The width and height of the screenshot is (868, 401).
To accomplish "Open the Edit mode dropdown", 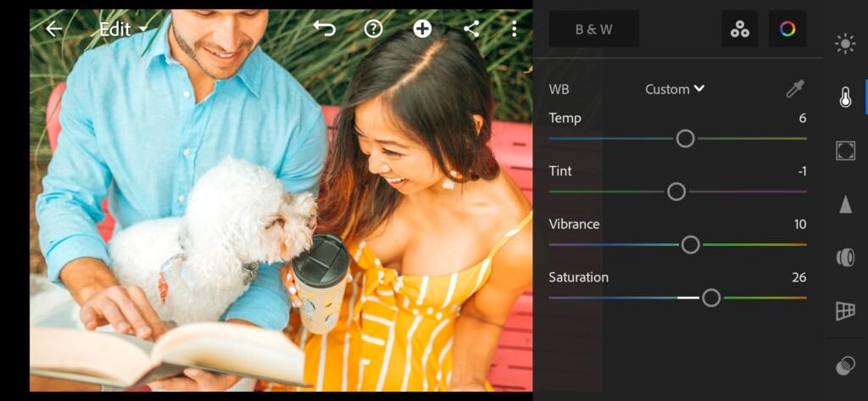I will pos(124,30).
